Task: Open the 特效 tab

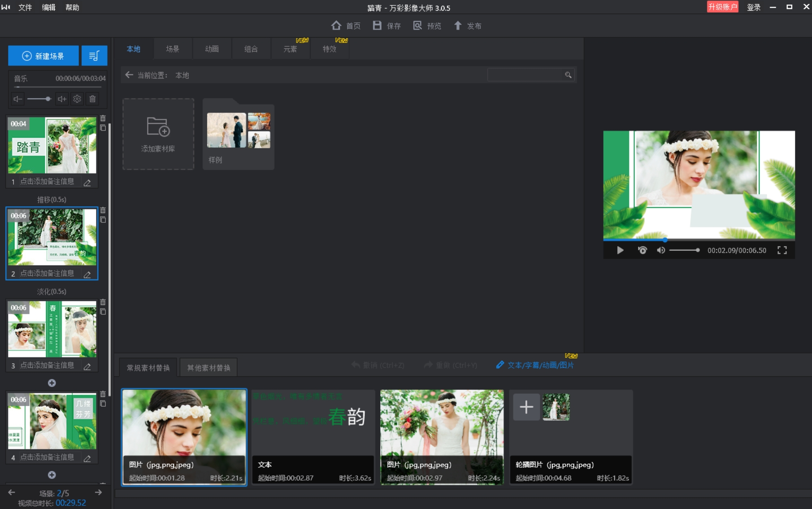Action: tap(330, 49)
